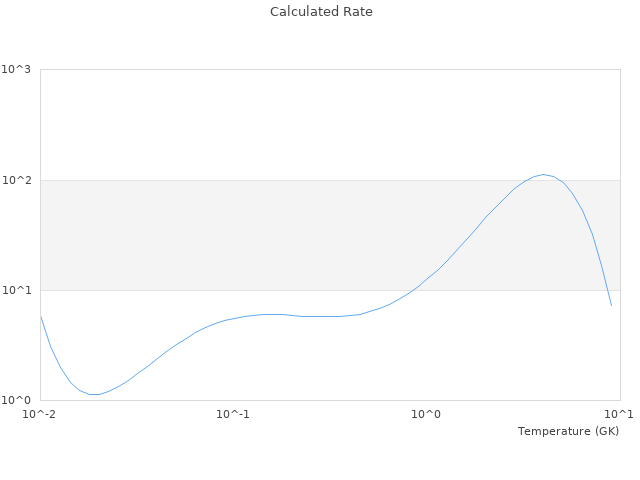Viewport: 640px width, 480px height.
Task: Click the x-axis 10^-2 tick label
Action: pyautogui.click(x=40, y=414)
